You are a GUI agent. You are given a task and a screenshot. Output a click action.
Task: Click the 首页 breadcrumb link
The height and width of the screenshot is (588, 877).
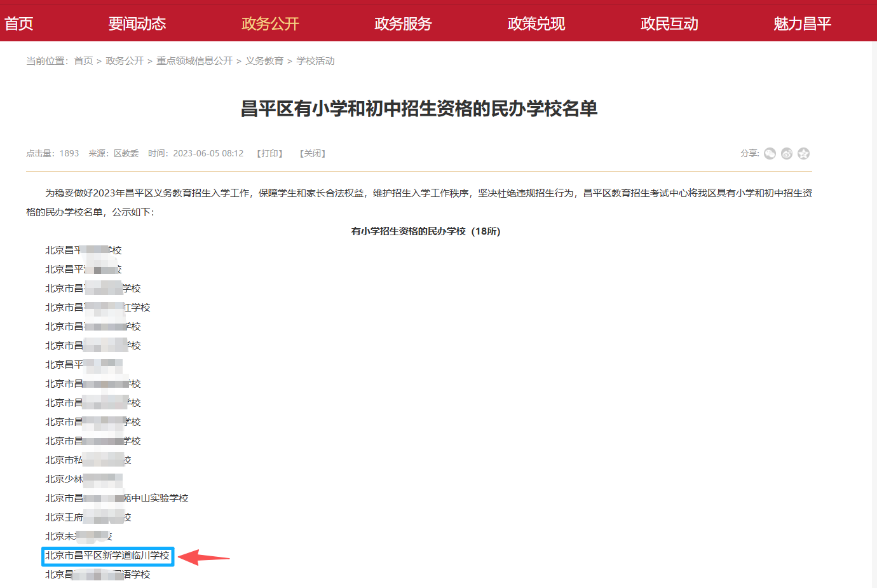pyautogui.click(x=83, y=61)
